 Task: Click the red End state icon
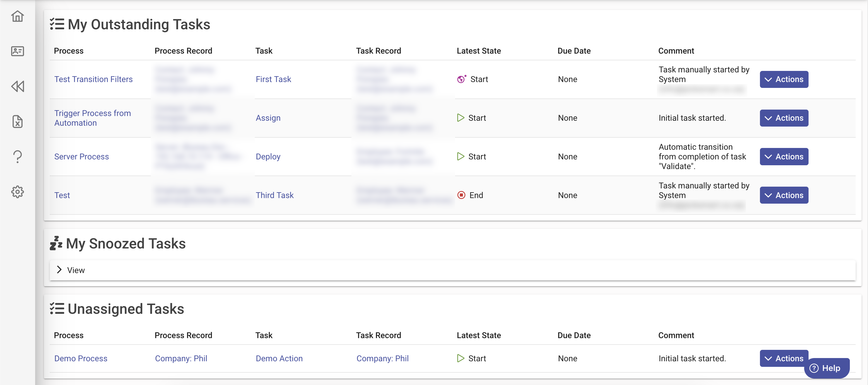point(461,195)
